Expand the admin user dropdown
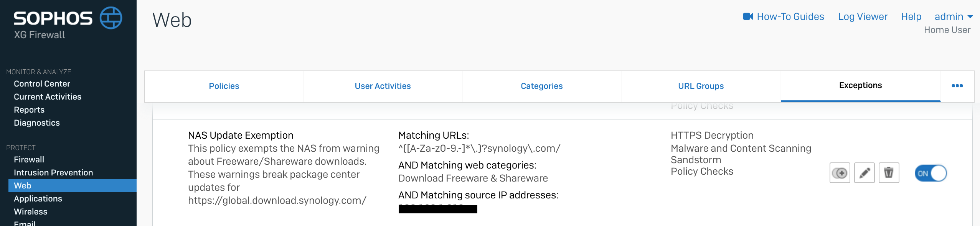The image size is (980, 226). point(954,16)
